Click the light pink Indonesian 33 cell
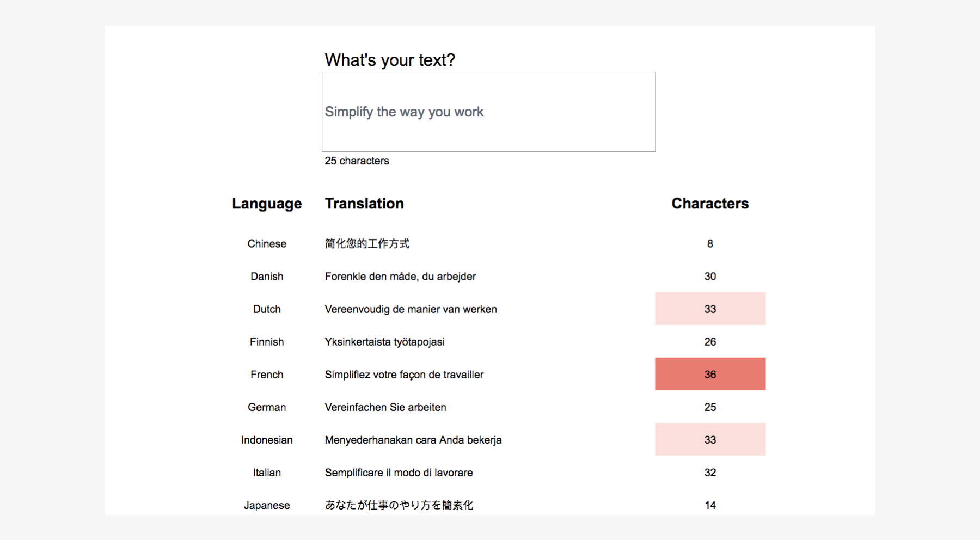The width and height of the screenshot is (980, 540). point(710,440)
